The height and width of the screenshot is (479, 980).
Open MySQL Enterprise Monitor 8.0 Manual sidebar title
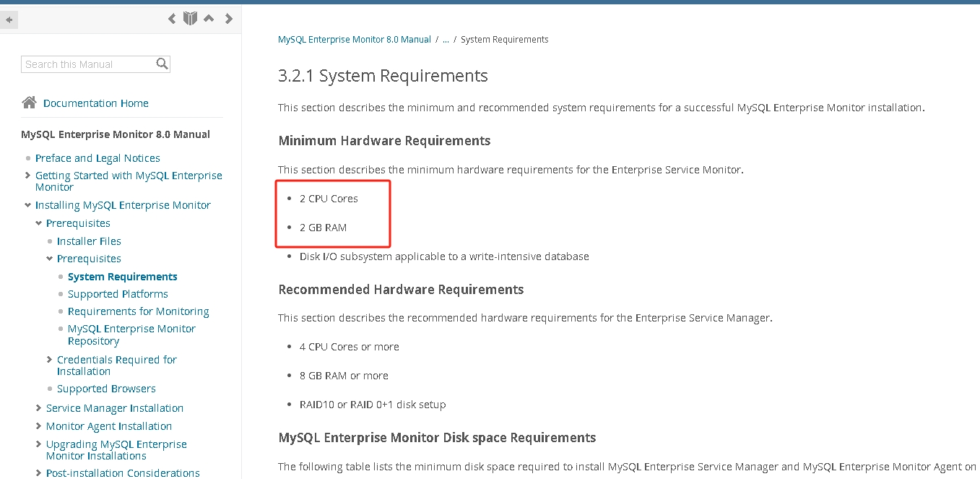pos(116,134)
